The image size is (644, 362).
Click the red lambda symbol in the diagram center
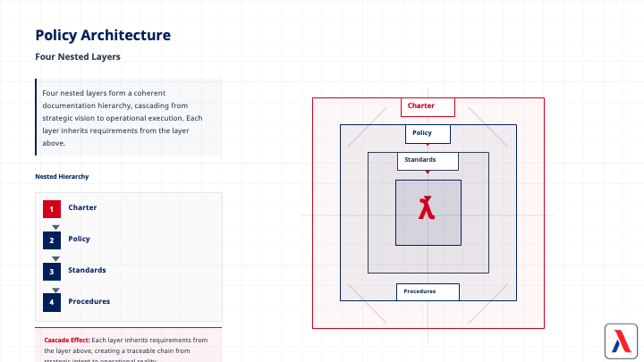pos(428,208)
